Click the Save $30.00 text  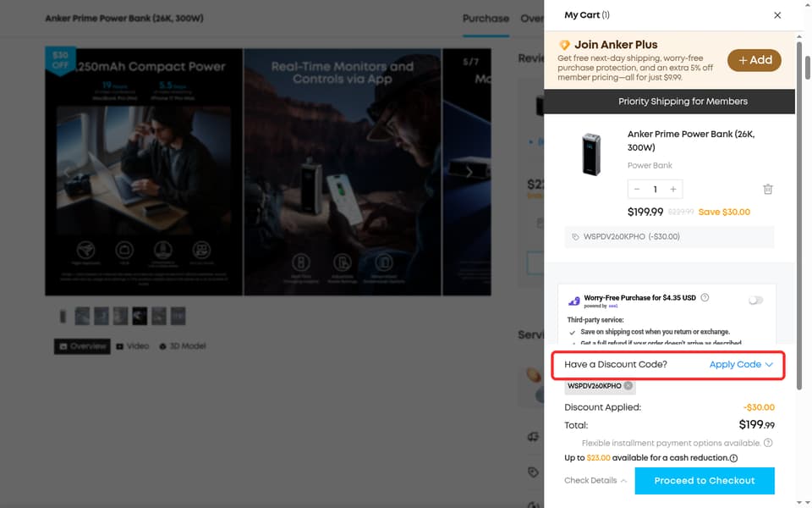tap(724, 212)
